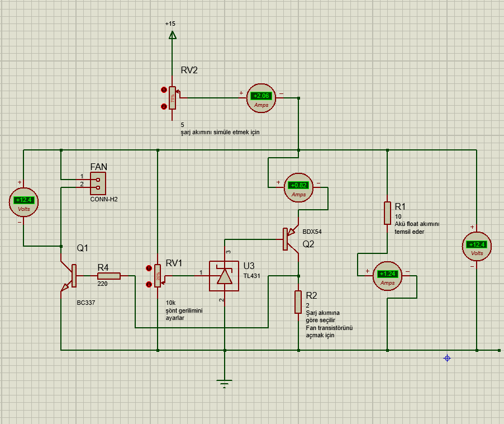Select resistor R2 body
The height and width of the screenshot is (424, 504).
tap(299, 302)
